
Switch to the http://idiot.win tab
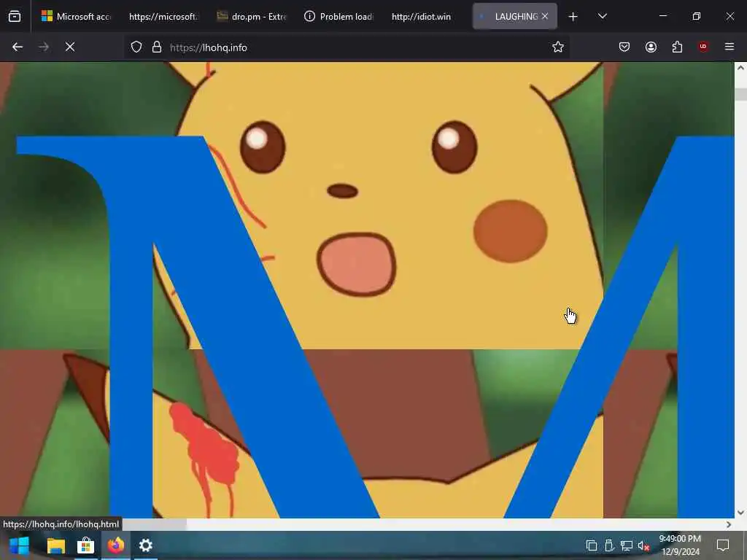tap(421, 16)
